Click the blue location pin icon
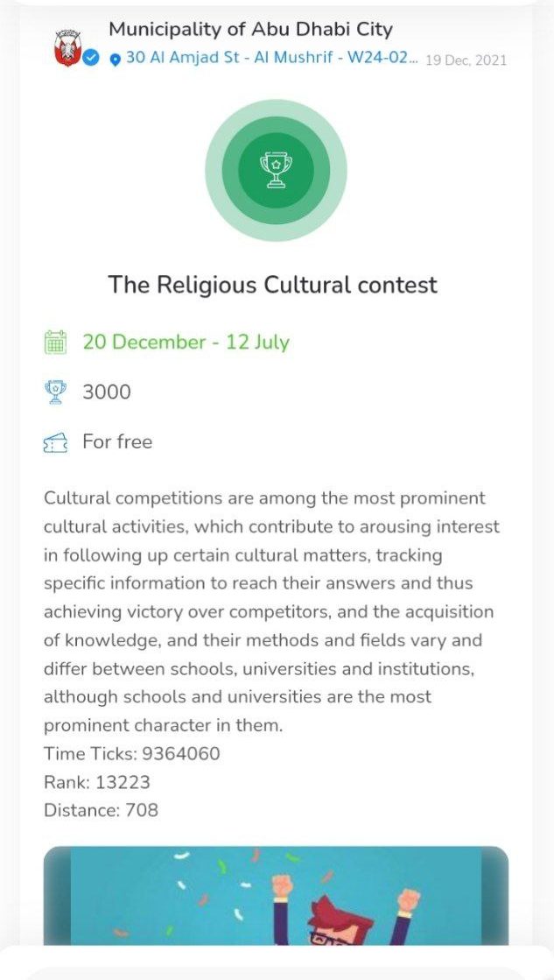 115,60
